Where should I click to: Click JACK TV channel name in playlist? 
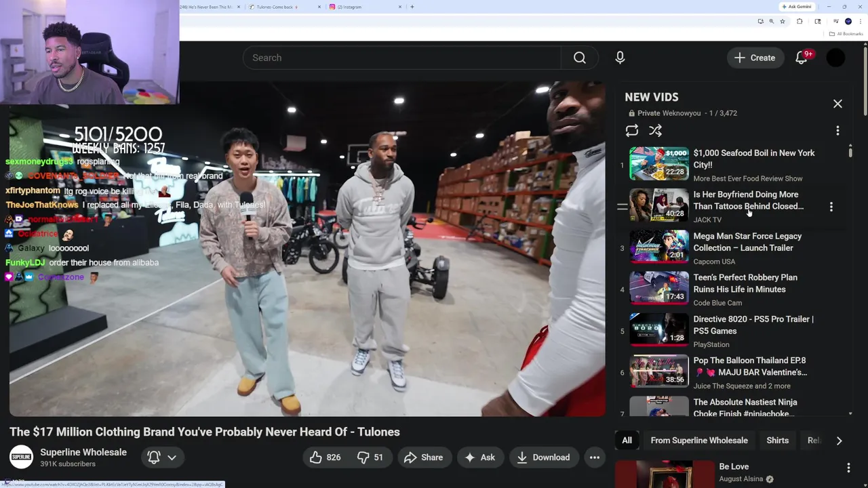click(x=707, y=220)
